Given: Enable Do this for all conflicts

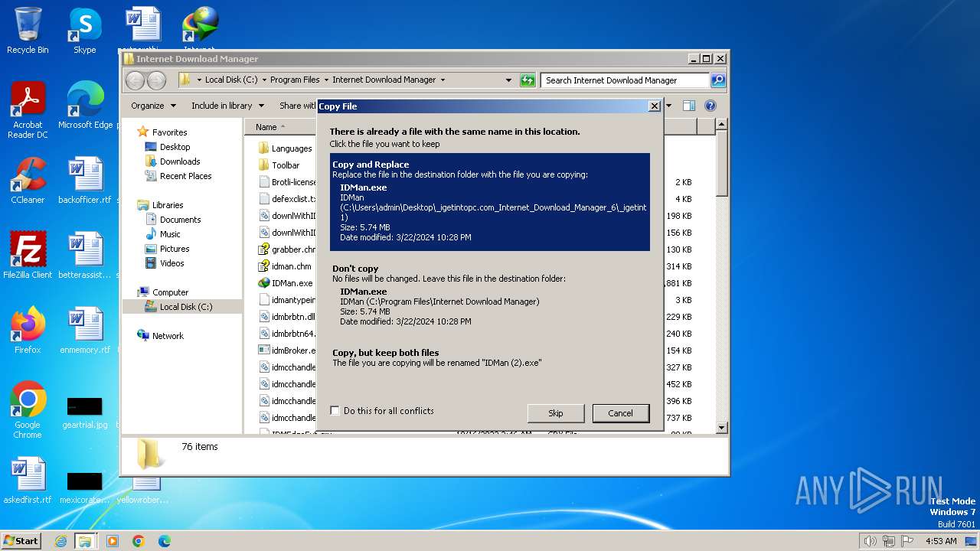Looking at the screenshot, I should (x=335, y=411).
